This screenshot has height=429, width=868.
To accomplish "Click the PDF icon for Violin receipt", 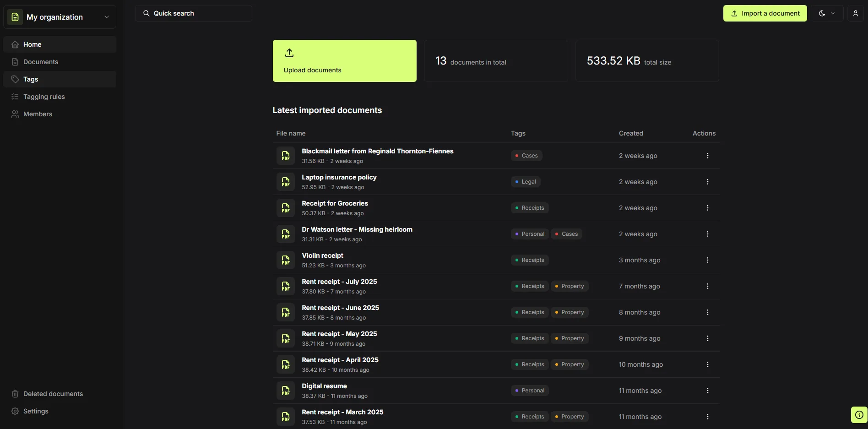I will [285, 260].
